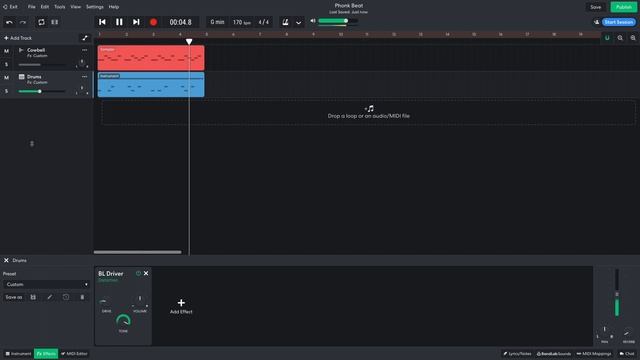Image resolution: width=640 pixels, height=360 pixels.
Task: Click the Cowbell sampler track icon
Action: [21, 50]
